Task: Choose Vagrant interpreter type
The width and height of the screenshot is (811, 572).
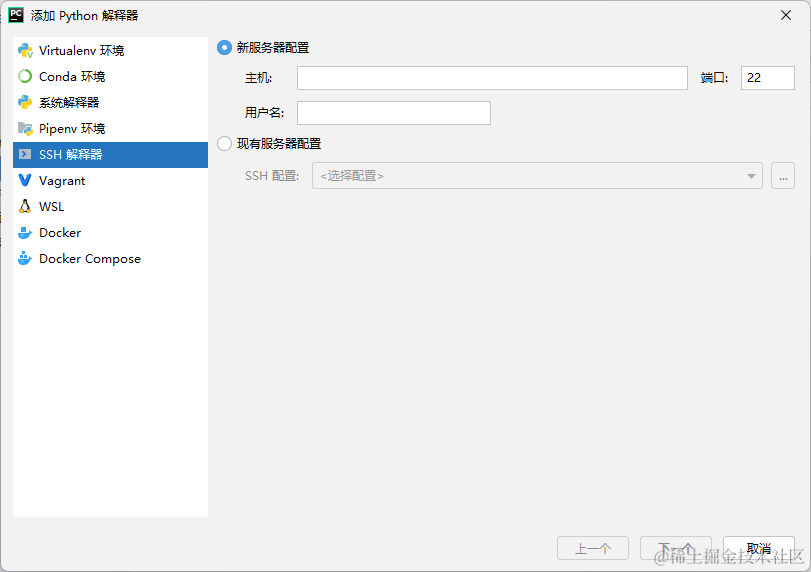Action: pyautogui.click(x=110, y=180)
